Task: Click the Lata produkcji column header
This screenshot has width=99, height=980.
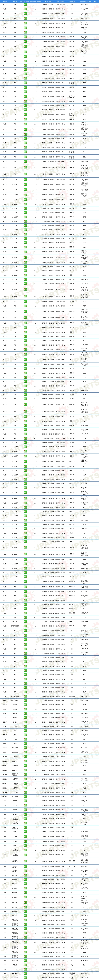Action: pos(48,2)
